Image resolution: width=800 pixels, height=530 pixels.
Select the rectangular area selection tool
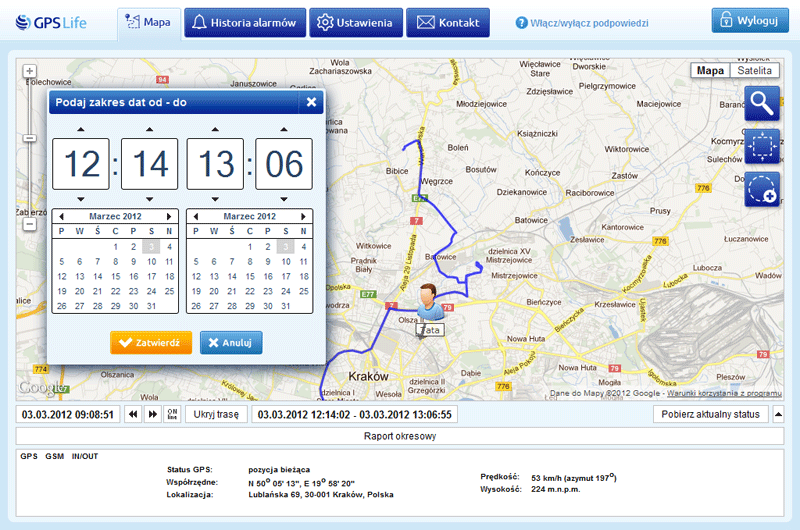762,146
